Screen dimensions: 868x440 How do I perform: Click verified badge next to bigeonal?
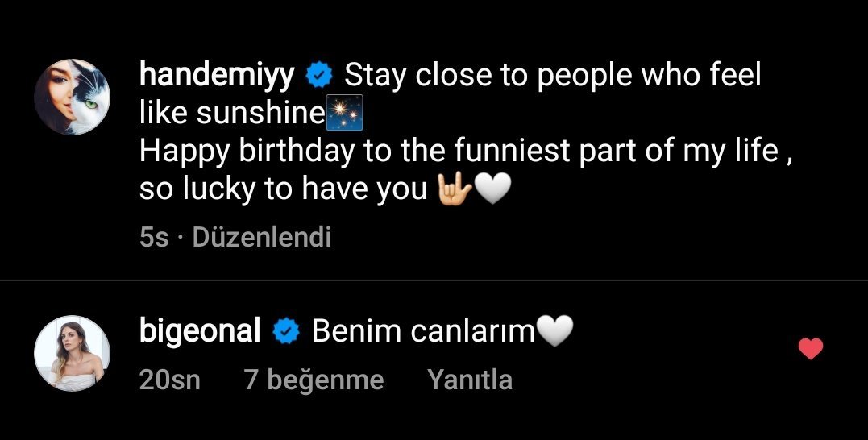tap(286, 331)
